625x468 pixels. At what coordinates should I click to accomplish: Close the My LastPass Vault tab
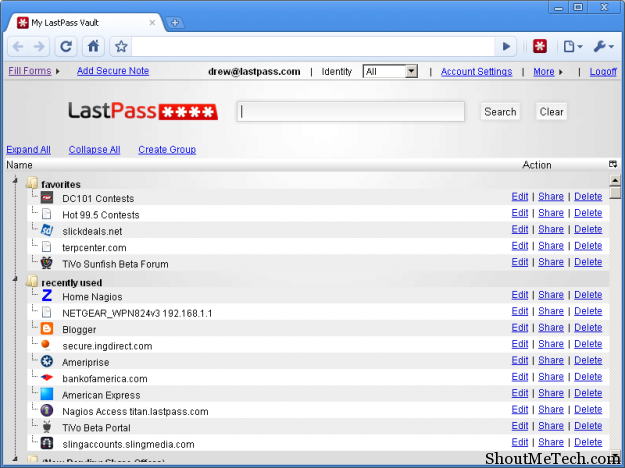152,23
